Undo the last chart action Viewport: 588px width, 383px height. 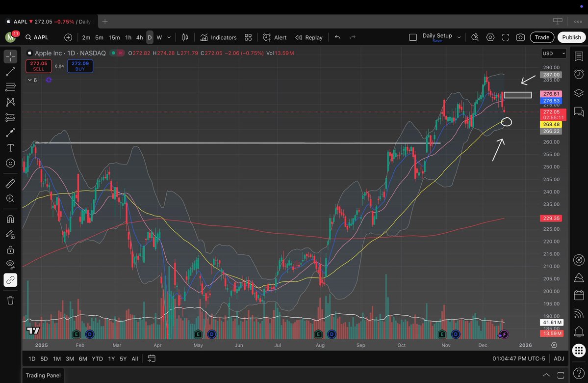point(337,37)
